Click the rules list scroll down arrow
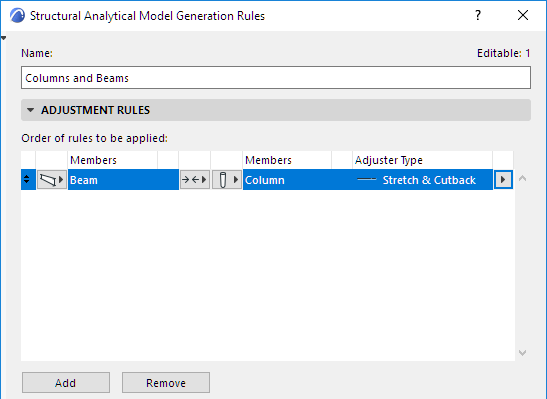The image size is (547, 399). click(522, 353)
